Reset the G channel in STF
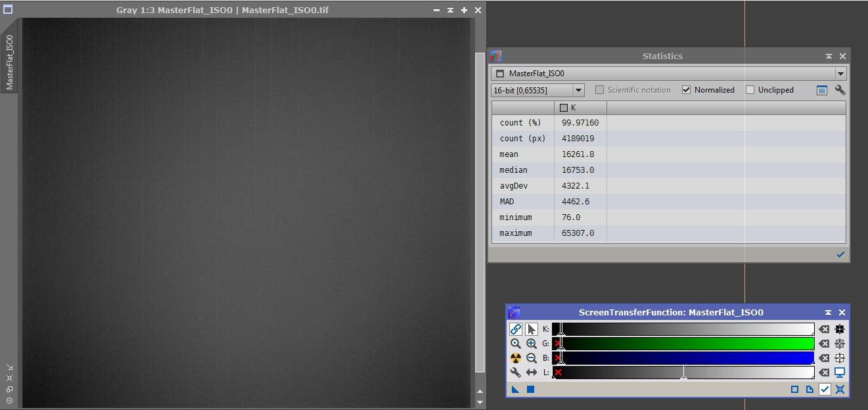The height and width of the screenshot is (410, 868). coord(824,344)
